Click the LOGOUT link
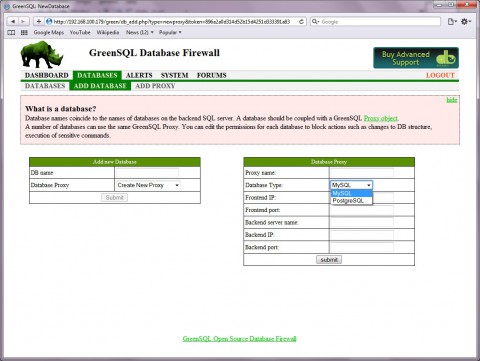 (x=440, y=75)
